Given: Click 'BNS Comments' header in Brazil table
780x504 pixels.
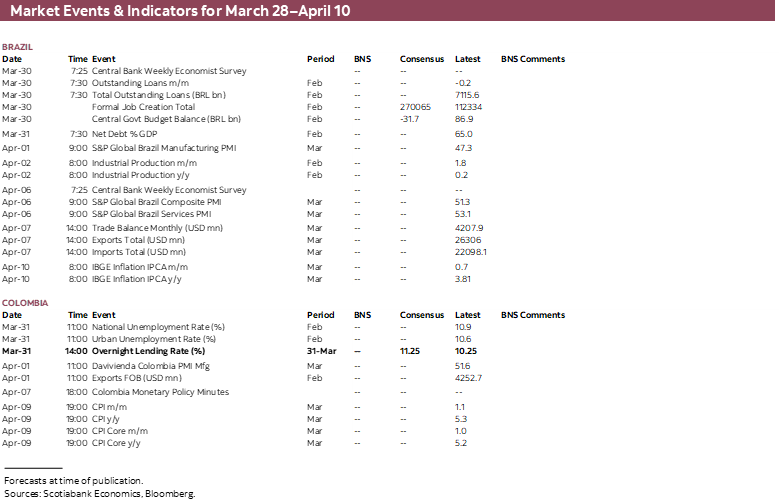Looking at the screenshot, I should [x=533, y=59].
